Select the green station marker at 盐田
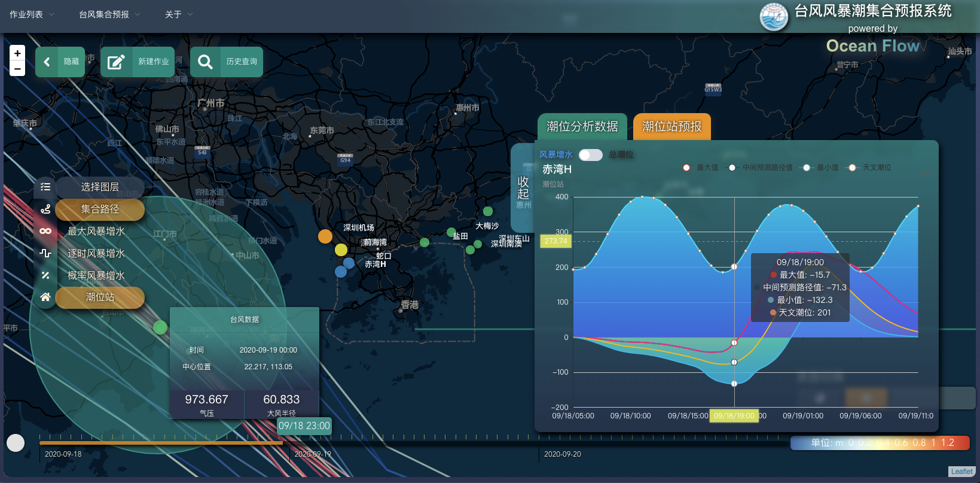Viewport: 980px width, 483px height. click(x=451, y=232)
